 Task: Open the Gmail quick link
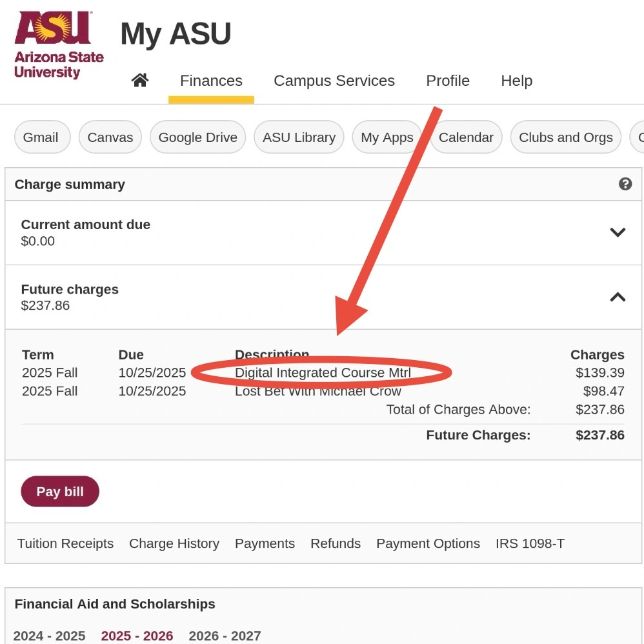pos(43,137)
